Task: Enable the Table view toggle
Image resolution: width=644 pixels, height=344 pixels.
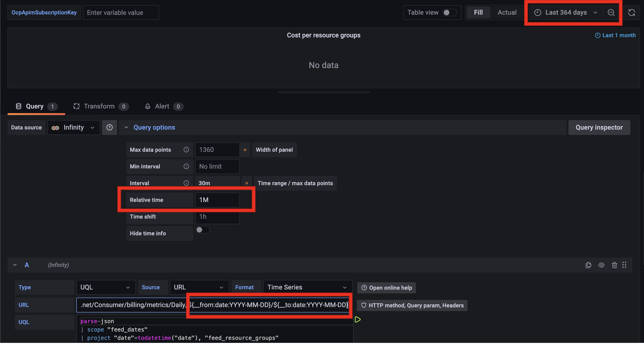Action: point(450,13)
